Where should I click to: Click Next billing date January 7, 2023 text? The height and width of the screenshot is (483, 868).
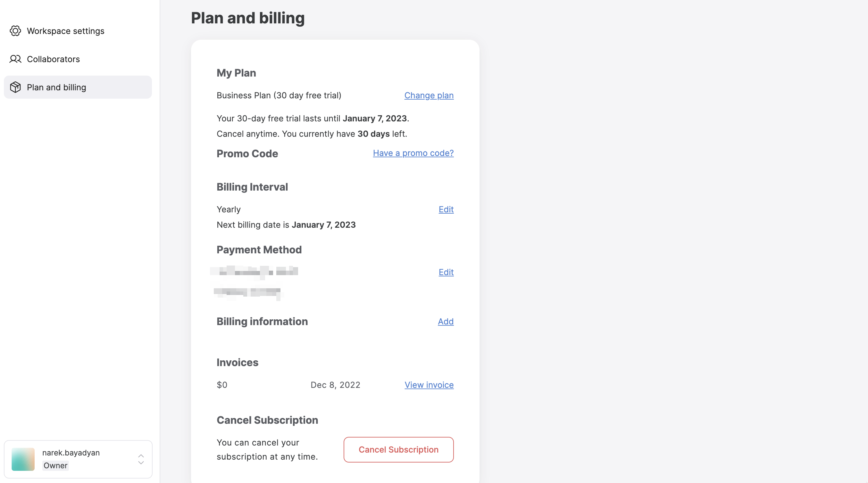(x=286, y=225)
